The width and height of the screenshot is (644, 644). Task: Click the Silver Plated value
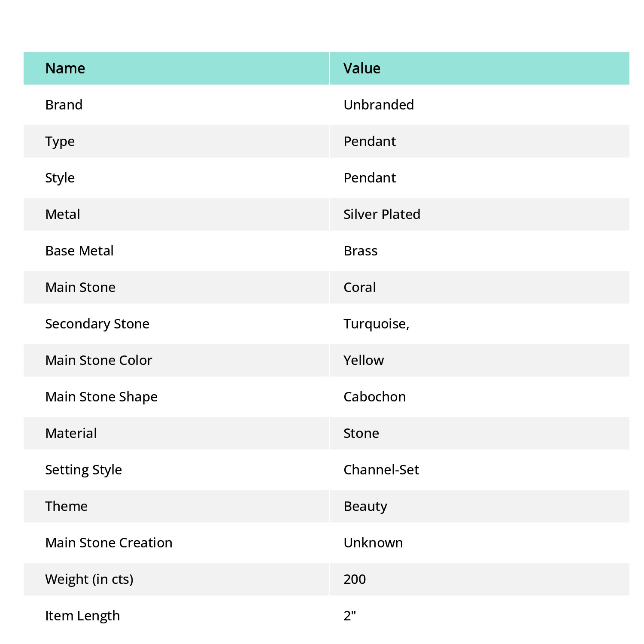[x=382, y=214]
